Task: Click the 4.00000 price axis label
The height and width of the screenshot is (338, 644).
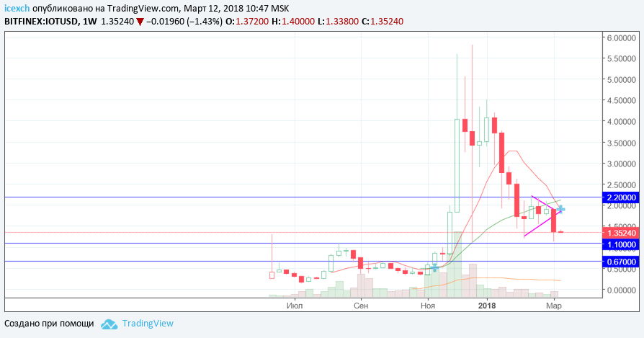Action: (x=622, y=122)
